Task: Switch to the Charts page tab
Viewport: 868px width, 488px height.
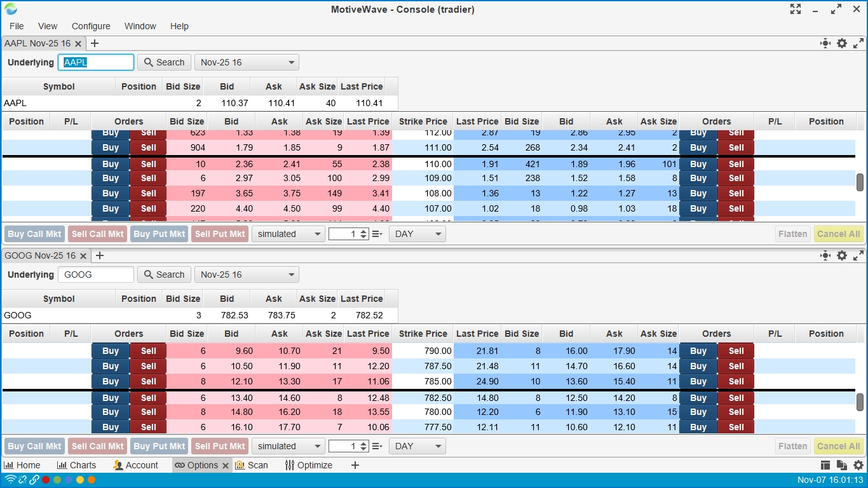Action: coord(76,465)
